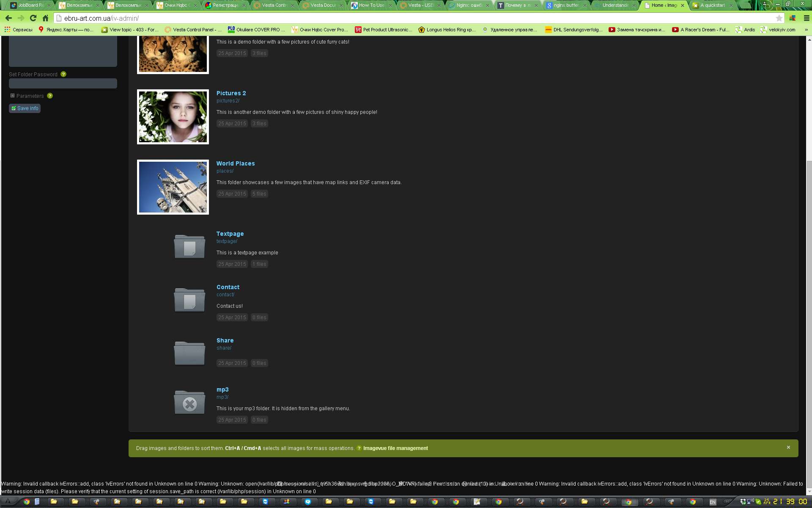Open the Skype icon on the taskbar
This screenshot has height=508, width=812.
click(x=307, y=502)
